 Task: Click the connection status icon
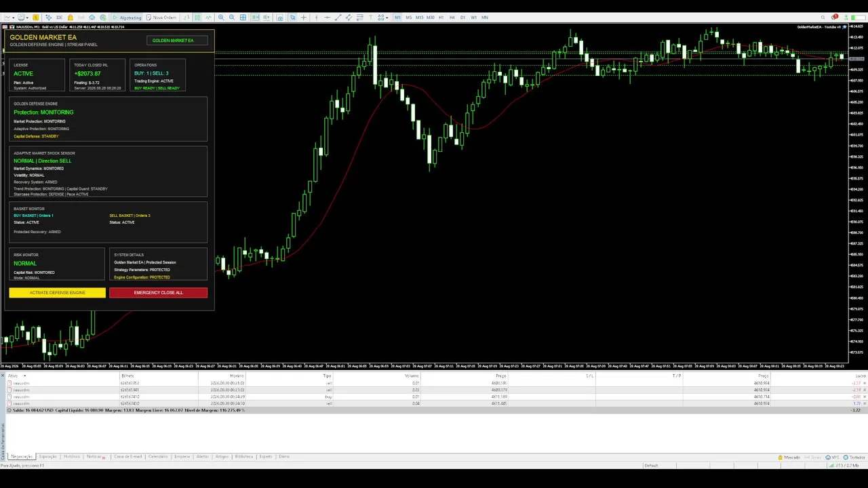point(846,17)
